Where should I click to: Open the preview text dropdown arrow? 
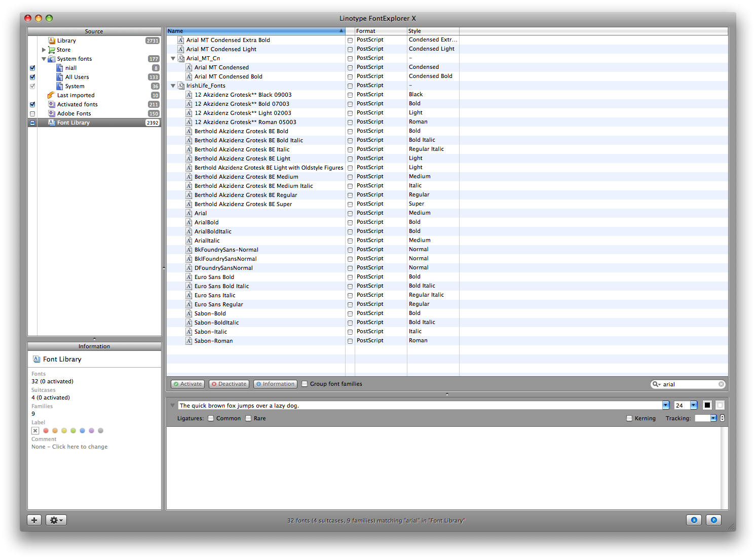pyautogui.click(x=666, y=405)
